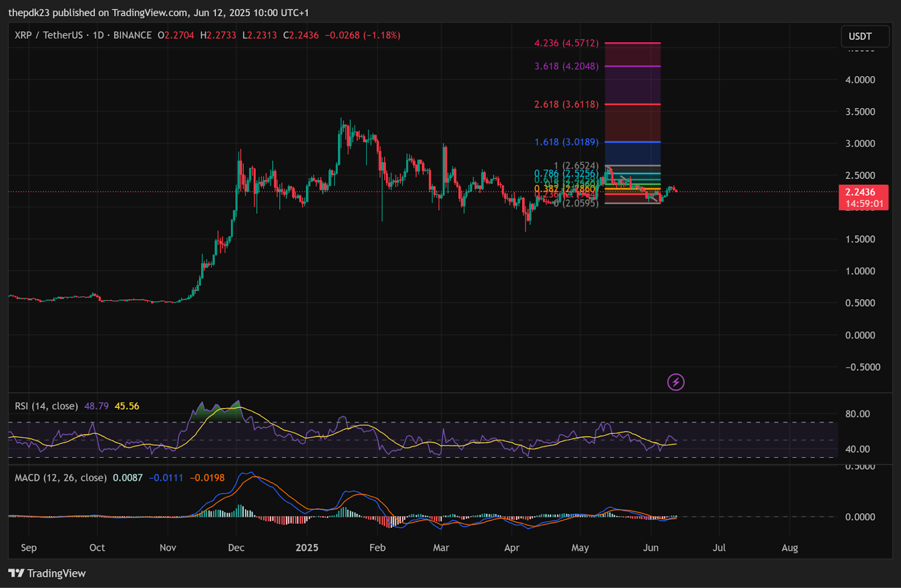Click the 2.618 (3.6118) Fibonacci level label

click(x=567, y=104)
